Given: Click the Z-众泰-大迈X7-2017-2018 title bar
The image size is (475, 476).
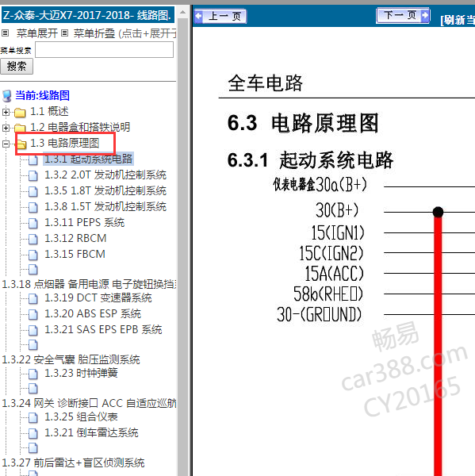Looking at the screenshot, I should tap(88, 15).
